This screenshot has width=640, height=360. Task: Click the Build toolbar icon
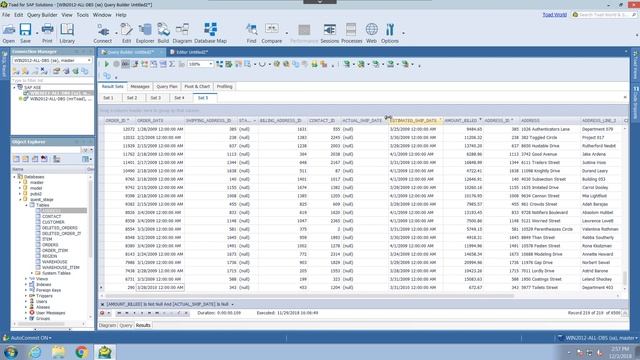click(x=163, y=33)
